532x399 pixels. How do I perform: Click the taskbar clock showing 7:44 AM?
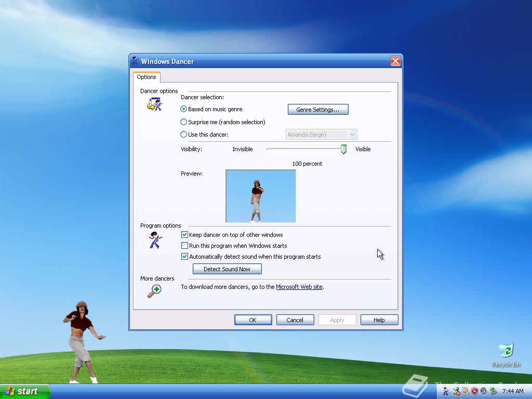tap(513, 391)
